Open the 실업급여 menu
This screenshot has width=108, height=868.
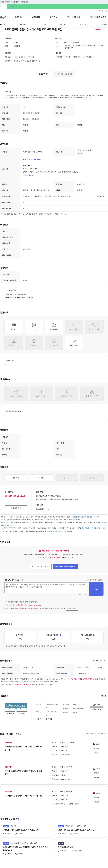tap(54, 17)
